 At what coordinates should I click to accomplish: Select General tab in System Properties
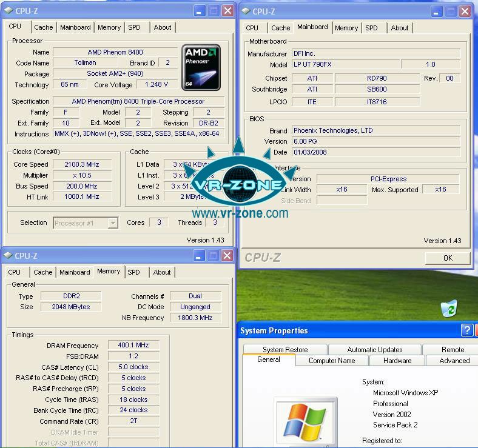pyautogui.click(x=269, y=359)
